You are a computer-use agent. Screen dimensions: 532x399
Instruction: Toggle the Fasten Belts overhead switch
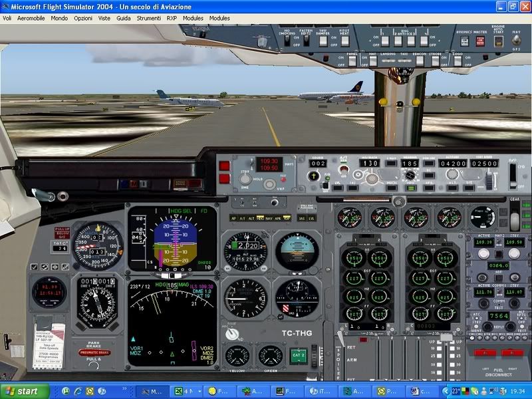point(306,41)
